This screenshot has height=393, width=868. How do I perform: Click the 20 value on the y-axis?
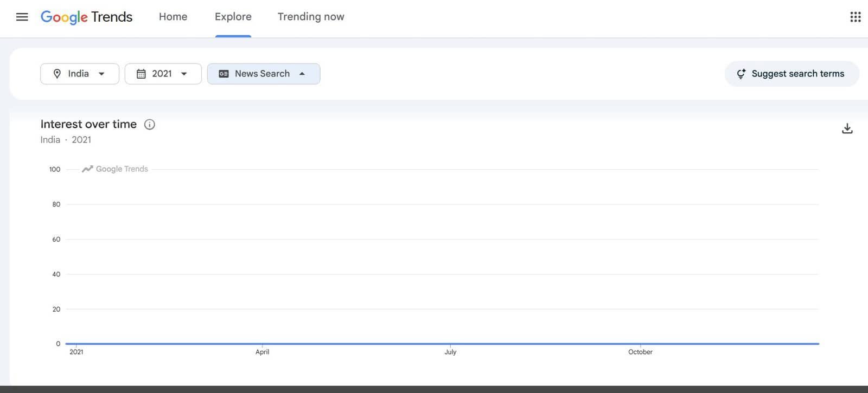click(x=56, y=310)
